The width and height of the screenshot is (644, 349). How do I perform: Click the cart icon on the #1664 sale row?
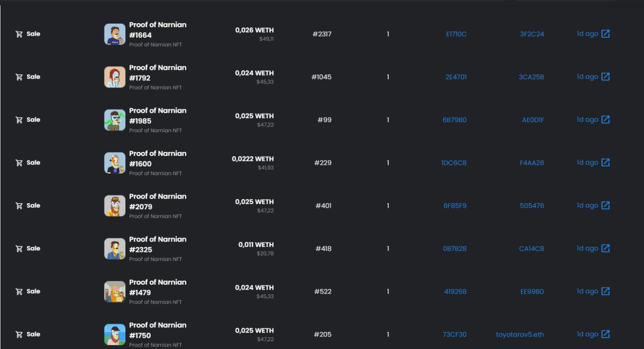19,34
